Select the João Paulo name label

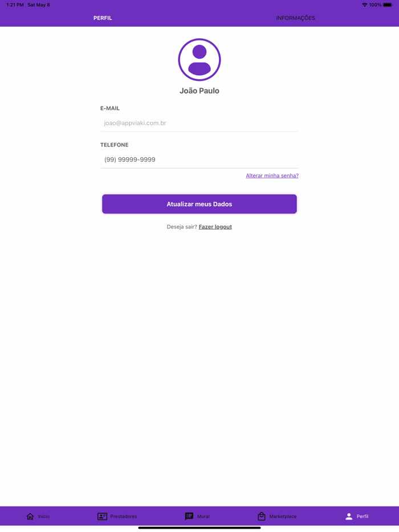(199, 90)
